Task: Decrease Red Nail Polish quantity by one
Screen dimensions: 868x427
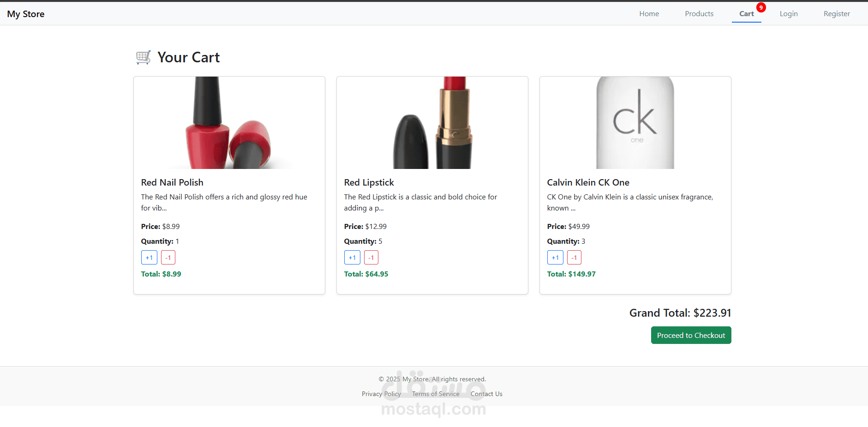Action: click(168, 258)
